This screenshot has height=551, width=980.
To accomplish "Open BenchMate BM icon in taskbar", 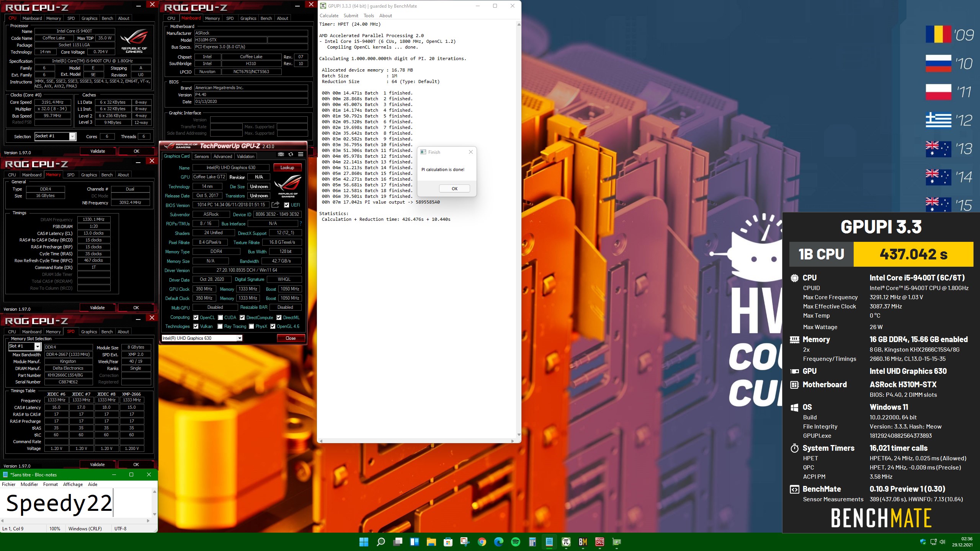I will pos(583,542).
